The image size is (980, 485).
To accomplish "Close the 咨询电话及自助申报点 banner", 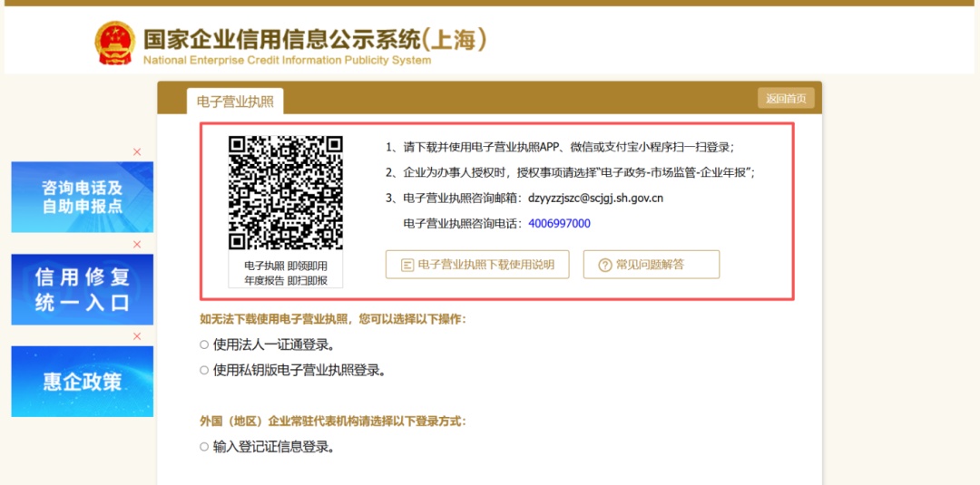I will tap(137, 151).
